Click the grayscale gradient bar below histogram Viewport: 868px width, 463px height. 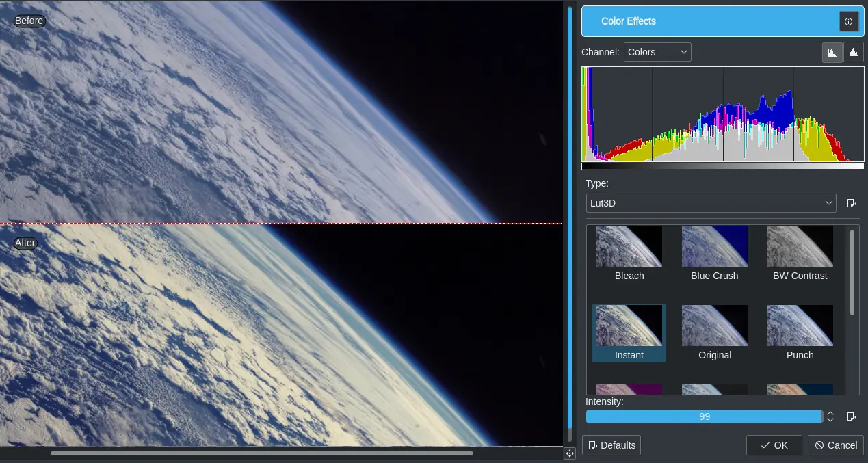(x=722, y=166)
